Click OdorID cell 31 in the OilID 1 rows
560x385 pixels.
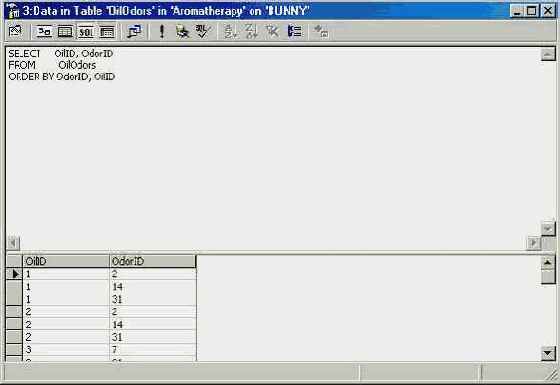point(152,299)
